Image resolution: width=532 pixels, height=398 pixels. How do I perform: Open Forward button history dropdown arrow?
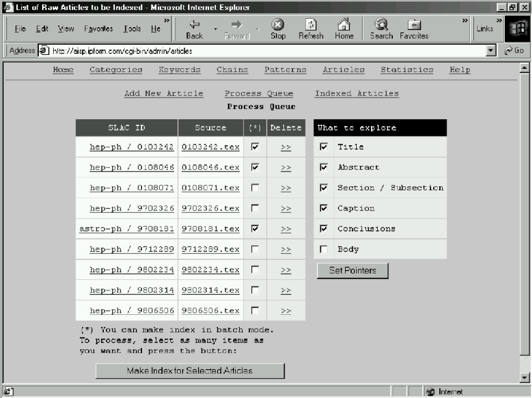(x=257, y=29)
